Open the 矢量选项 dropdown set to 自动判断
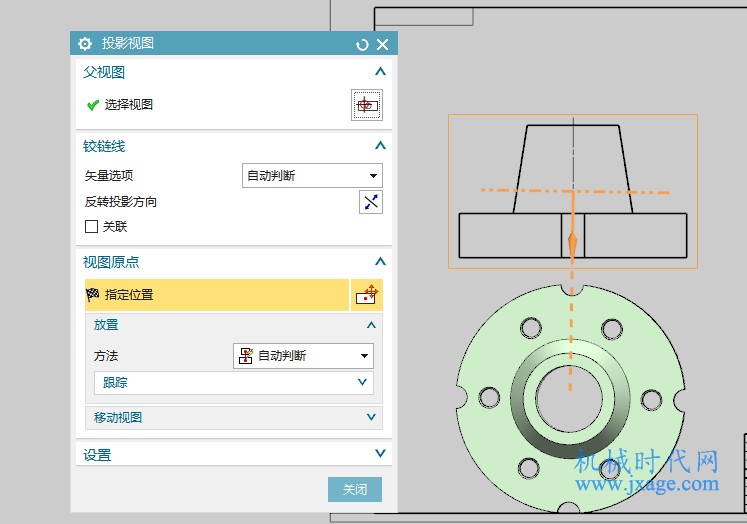This screenshot has width=747, height=524. 312,176
